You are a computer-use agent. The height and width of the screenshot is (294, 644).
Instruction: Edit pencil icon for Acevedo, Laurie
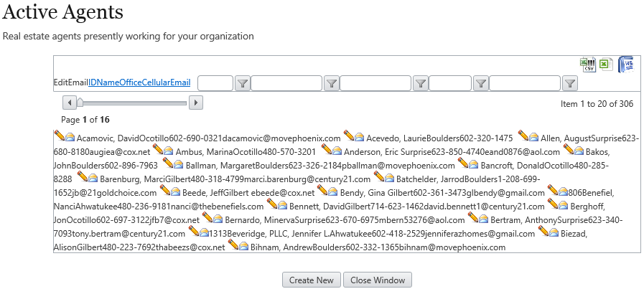click(x=349, y=136)
